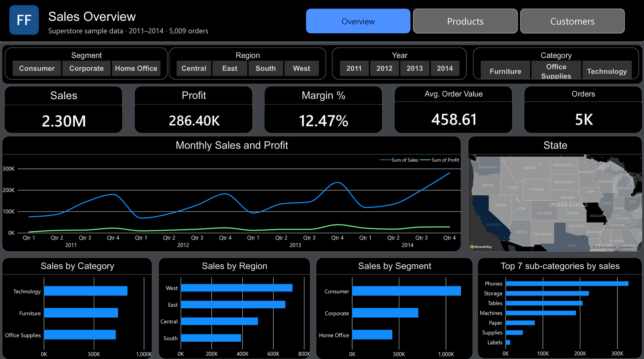Filter to year 2013
The width and height of the screenshot is (644, 359).
[415, 68]
